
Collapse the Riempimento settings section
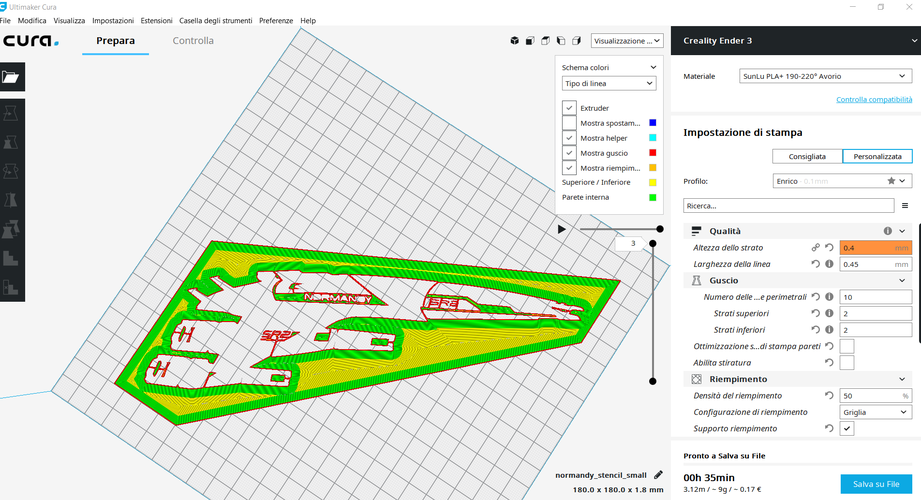point(902,379)
